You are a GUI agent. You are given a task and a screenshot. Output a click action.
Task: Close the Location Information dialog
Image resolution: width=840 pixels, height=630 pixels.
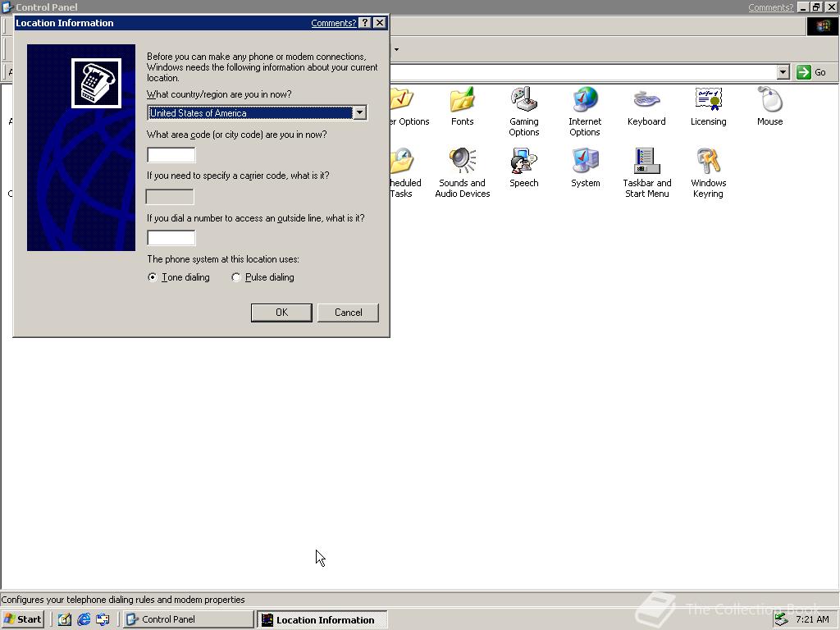point(379,22)
